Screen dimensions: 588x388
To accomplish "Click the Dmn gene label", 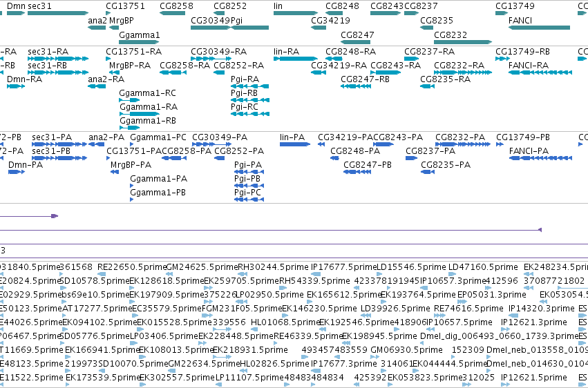I will coord(16,6).
